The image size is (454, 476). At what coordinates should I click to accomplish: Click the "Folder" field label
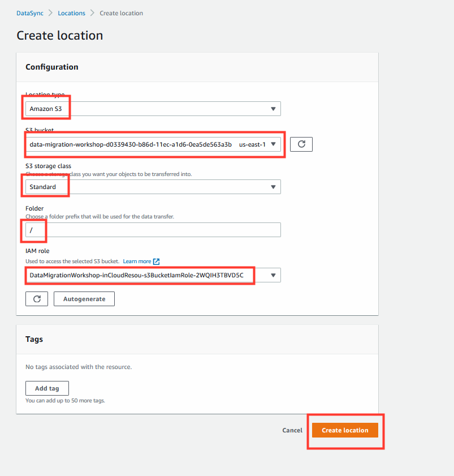[x=34, y=208]
